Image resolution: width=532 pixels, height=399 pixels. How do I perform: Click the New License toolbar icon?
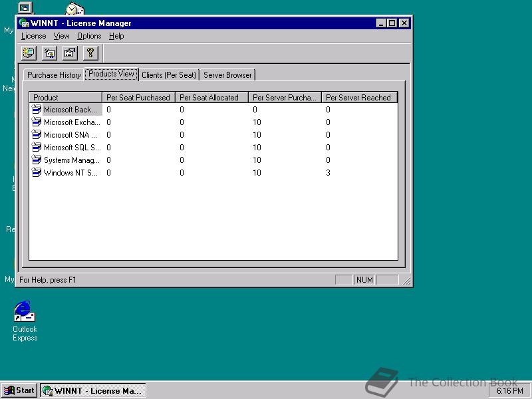[x=49, y=53]
